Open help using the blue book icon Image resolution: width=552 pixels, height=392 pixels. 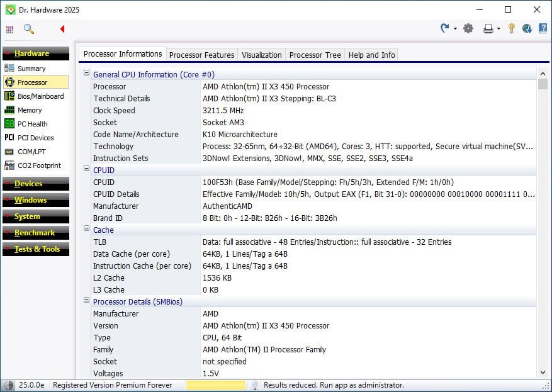click(542, 28)
